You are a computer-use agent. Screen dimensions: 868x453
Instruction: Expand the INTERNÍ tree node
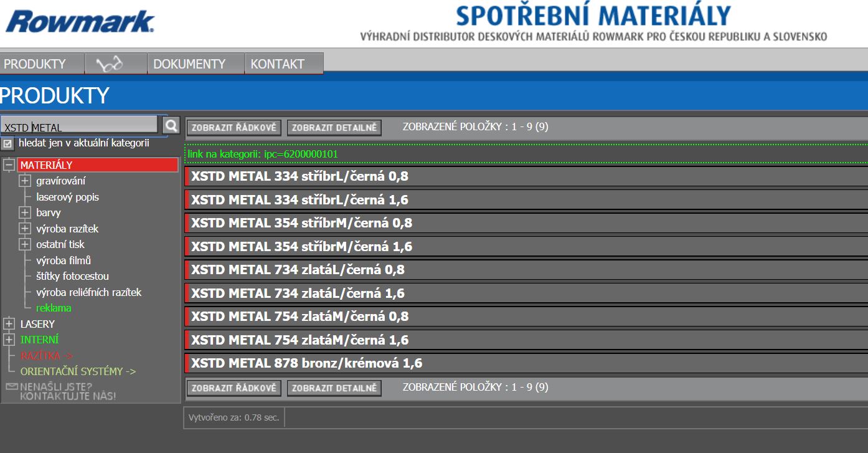click(x=9, y=340)
